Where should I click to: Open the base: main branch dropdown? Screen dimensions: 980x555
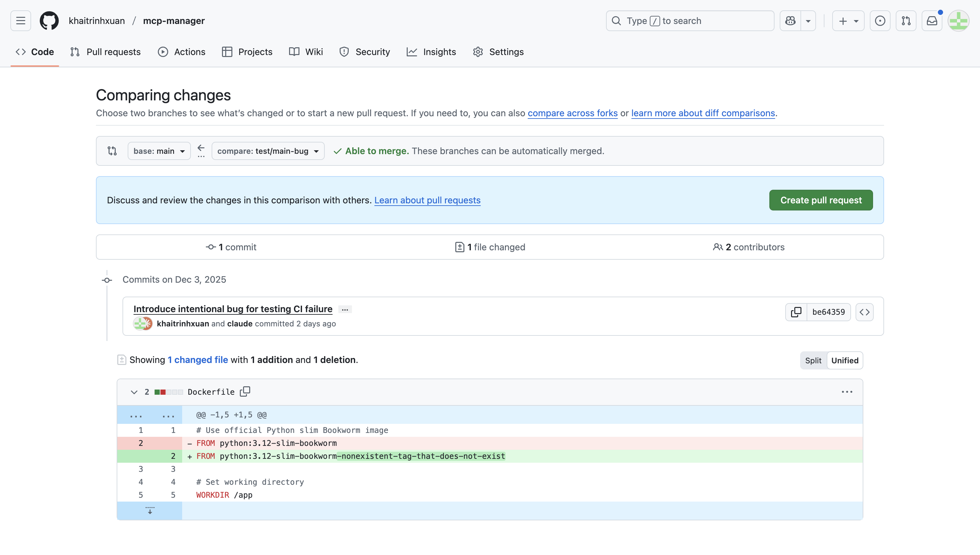159,151
